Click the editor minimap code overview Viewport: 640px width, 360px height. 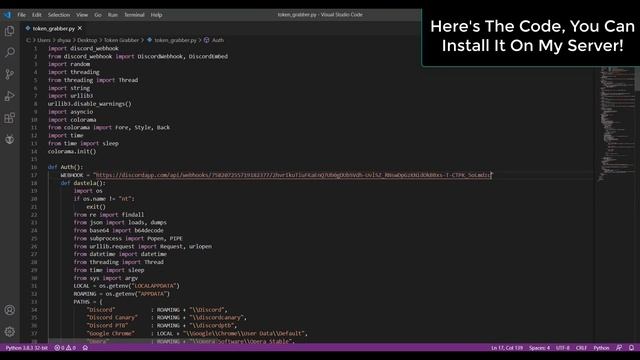point(616,124)
